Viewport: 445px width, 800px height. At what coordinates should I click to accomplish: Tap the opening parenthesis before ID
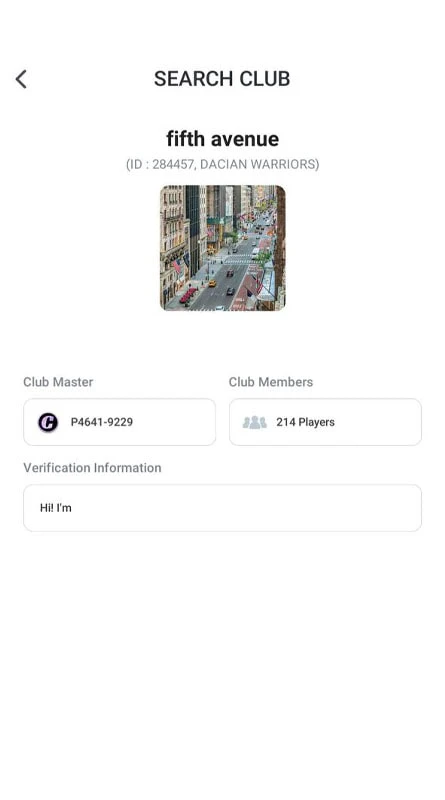coord(128,164)
